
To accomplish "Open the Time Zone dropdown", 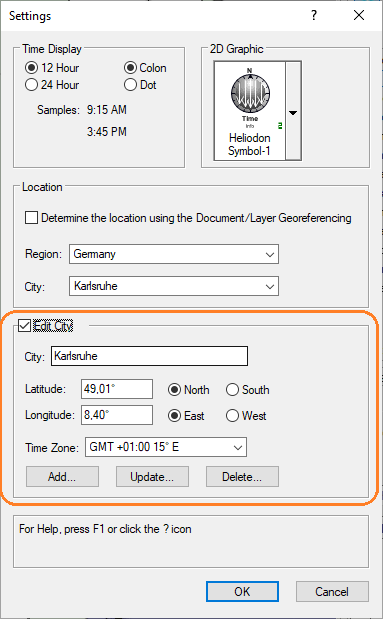I will [x=166, y=447].
